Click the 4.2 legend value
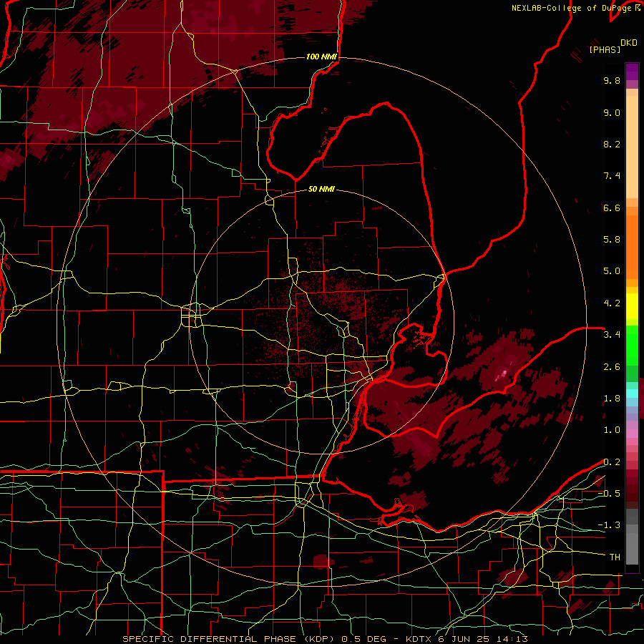 pos(612,303)
